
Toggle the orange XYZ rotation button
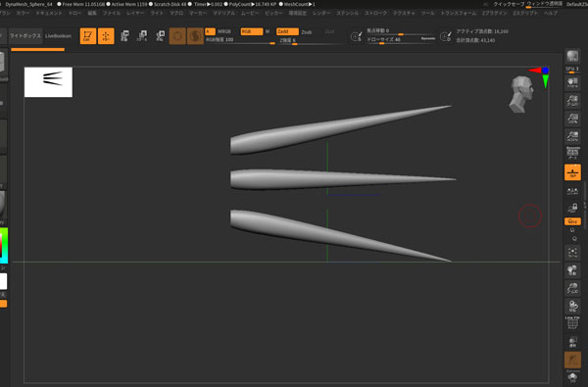(x=572, y=221)
